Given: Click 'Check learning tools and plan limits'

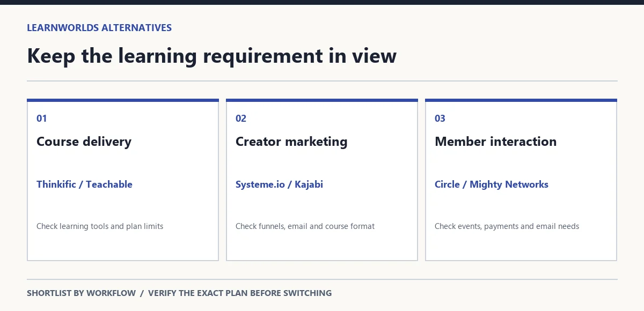Looking at the screenshot, I should click(x=100, y=226).
